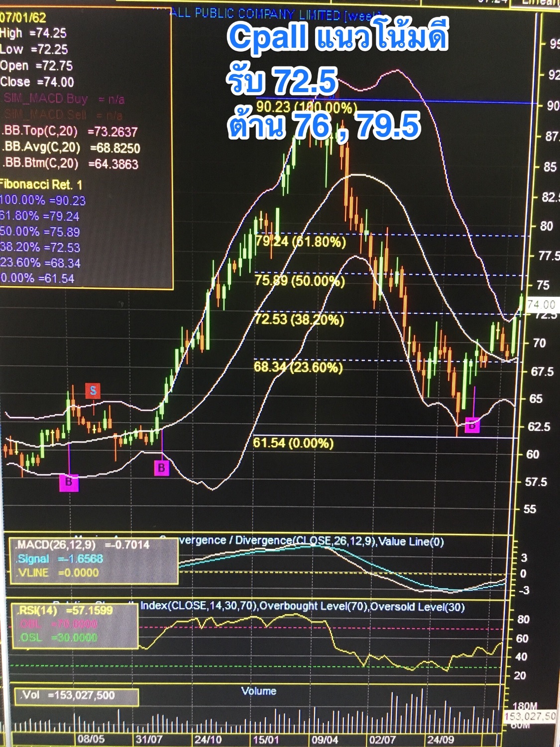The image size is (560, 747).
Task: Click the Signal =-1.6568 readout
Action: point(60,559)
